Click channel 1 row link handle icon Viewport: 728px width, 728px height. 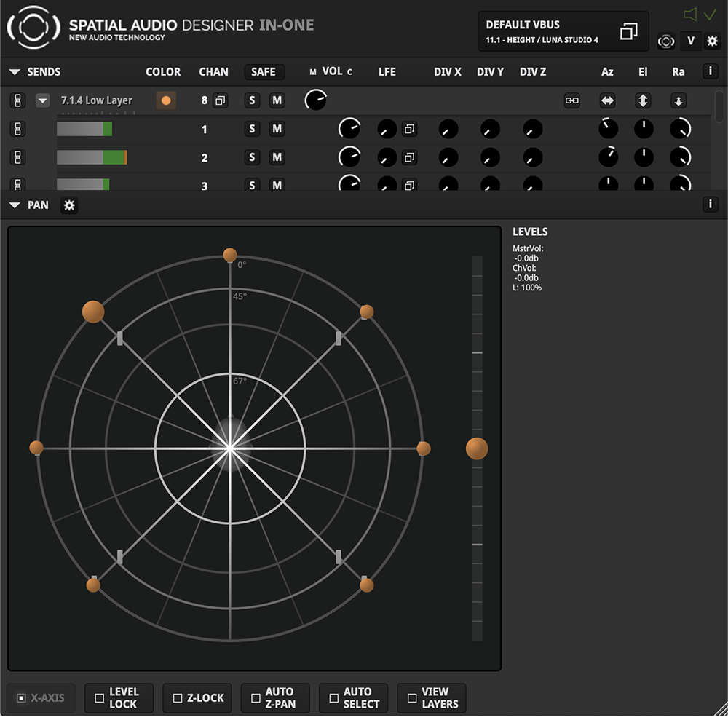(17, 129)
